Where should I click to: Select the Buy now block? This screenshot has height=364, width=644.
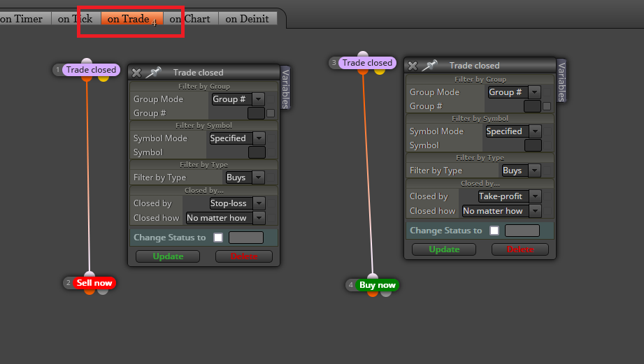[x=377, y=285]
